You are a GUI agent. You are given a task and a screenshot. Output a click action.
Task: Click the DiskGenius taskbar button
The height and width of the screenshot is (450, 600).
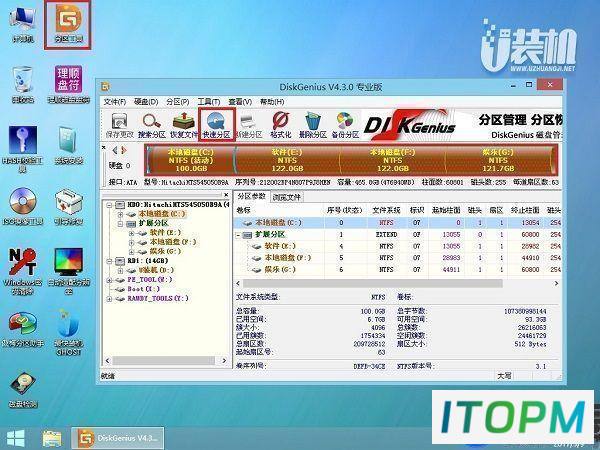pos(118,438)
